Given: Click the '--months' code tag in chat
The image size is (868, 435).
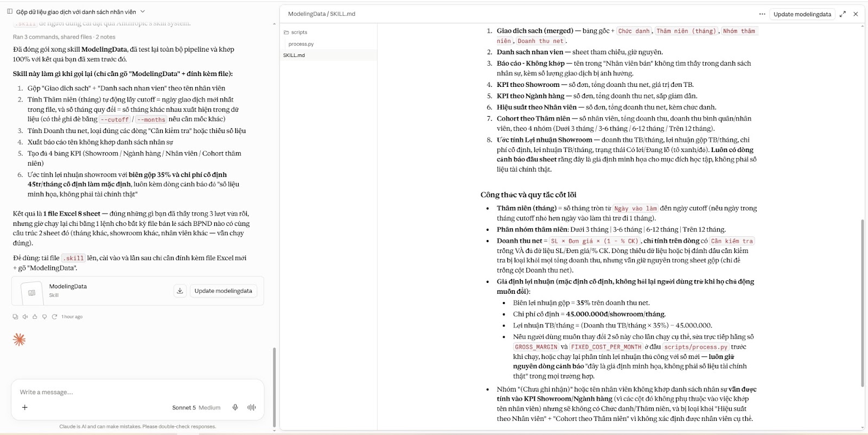Looking at the screenshot, I should click(151, 119).
